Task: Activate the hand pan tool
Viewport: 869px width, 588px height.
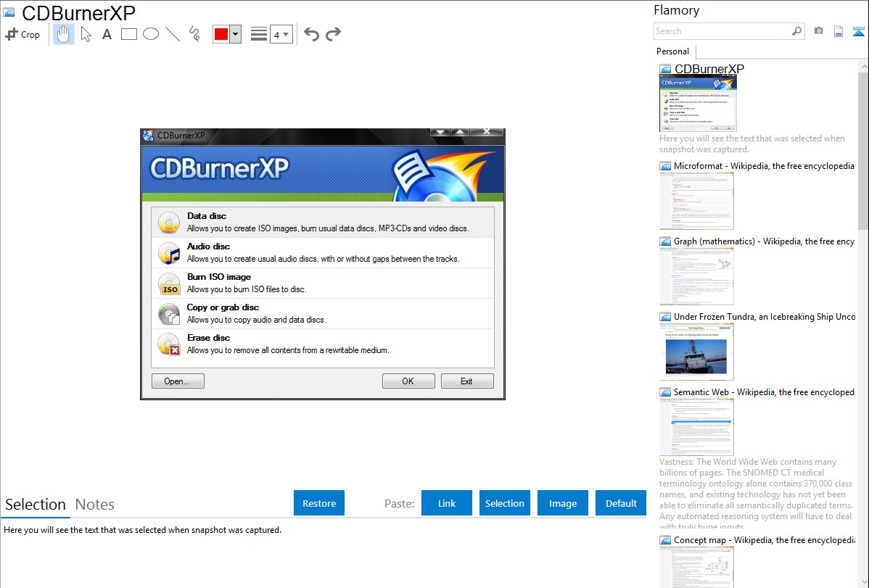Action: [x=63, y=34]
